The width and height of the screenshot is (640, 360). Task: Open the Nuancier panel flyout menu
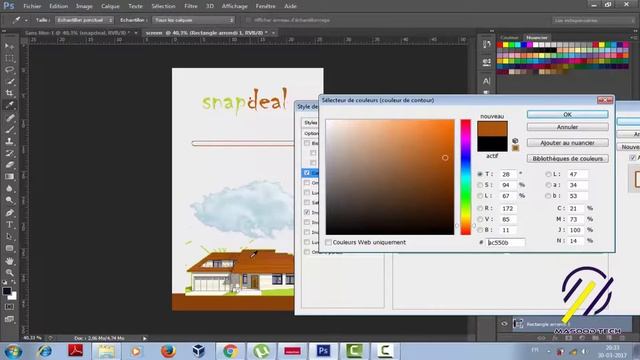[x=633, y=38]
